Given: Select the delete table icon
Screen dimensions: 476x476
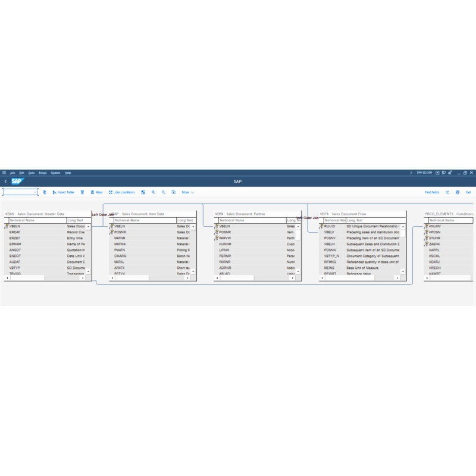Looking at the screenshot, I should point(82,192).
